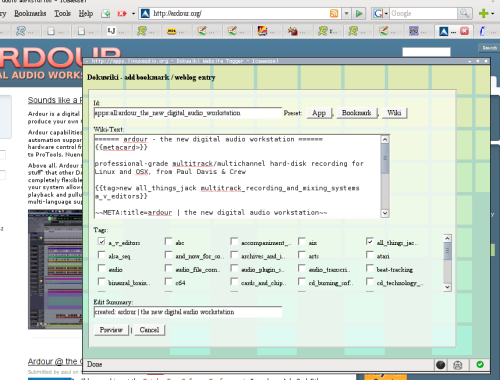Open the dropdown arrow next to the green plus

[x=493, y=14]
